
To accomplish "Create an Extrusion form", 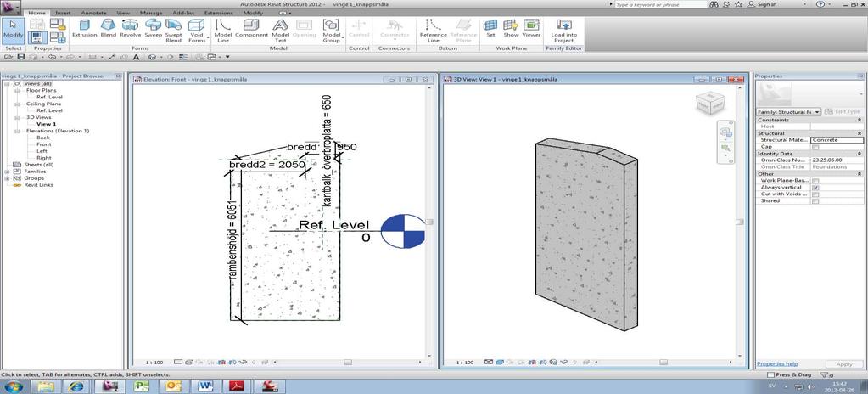I will tap(85, 29).
